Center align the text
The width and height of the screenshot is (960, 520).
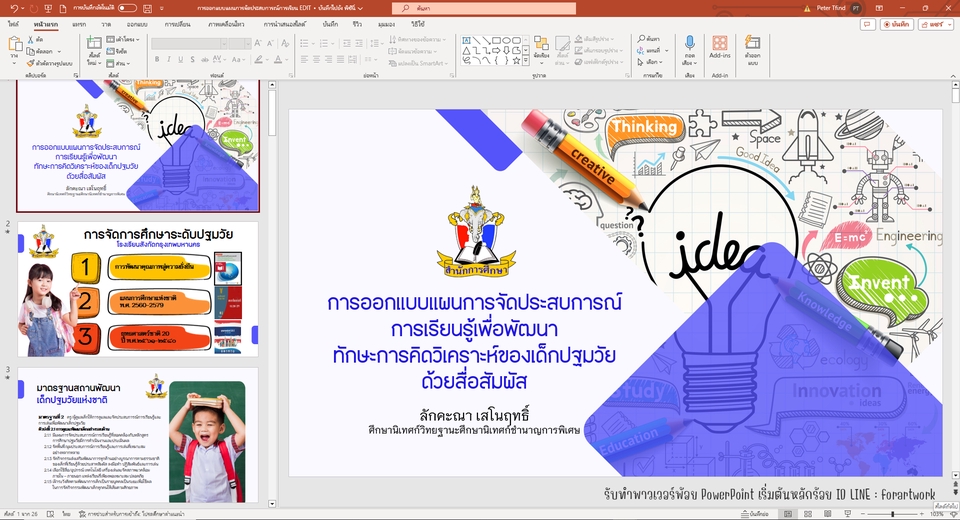(317, 59)
